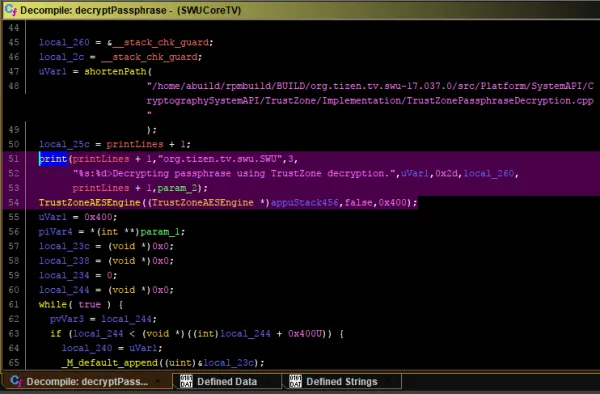Click line number 61 in gutter
Screen dimensions: 600x394
[14, 304]
